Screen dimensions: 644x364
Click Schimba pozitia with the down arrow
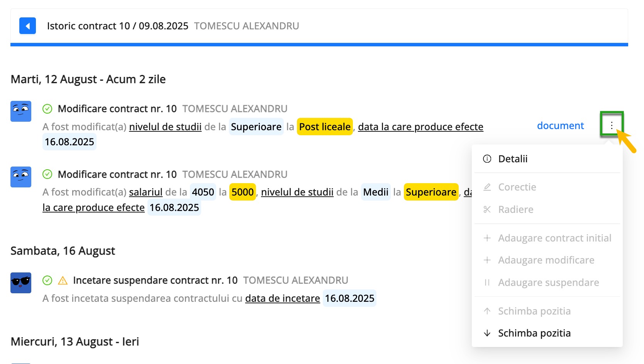click(x=547, y=333)
